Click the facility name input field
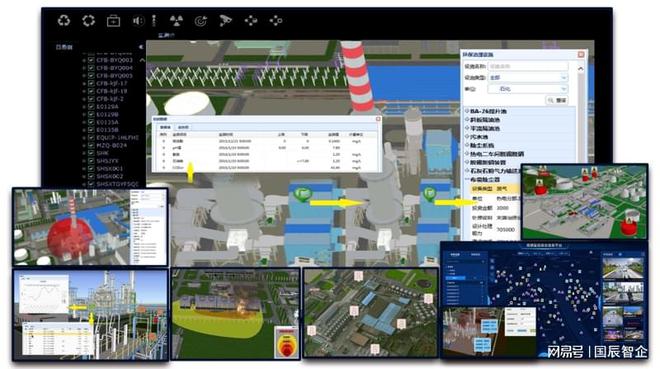660x369 pixels. (x=527, y=66)
